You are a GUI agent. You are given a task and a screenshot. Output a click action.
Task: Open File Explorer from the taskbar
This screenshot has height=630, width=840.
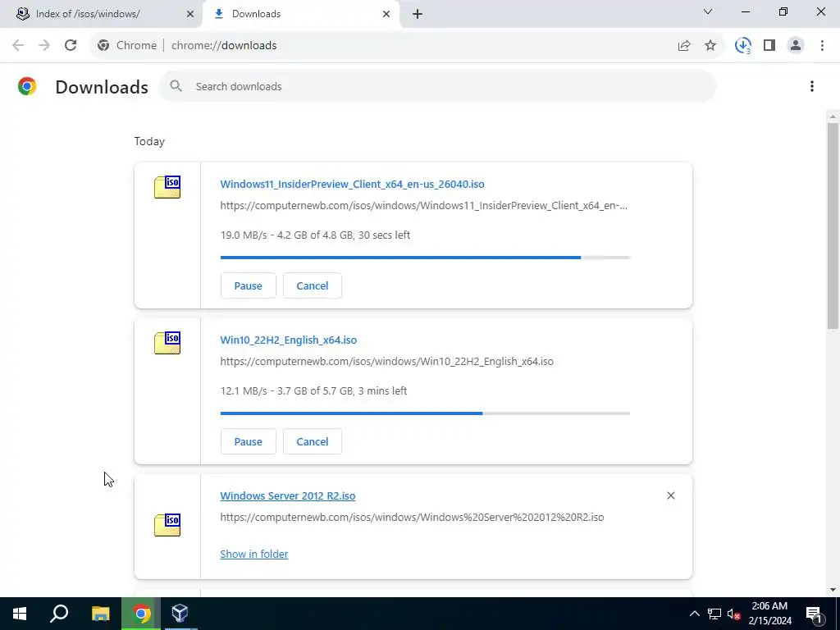click(100, 614)
